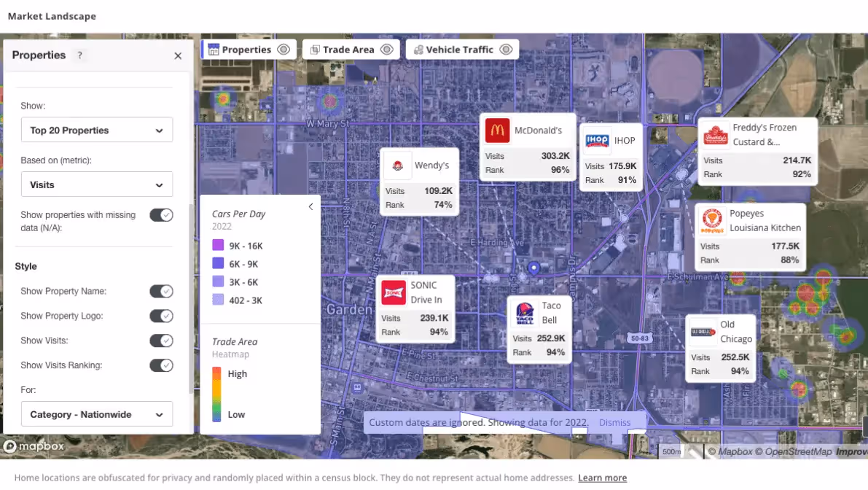868x490 pixels.
Task: Click the Vehicle Traffic car icon
Action: [418, 50]
